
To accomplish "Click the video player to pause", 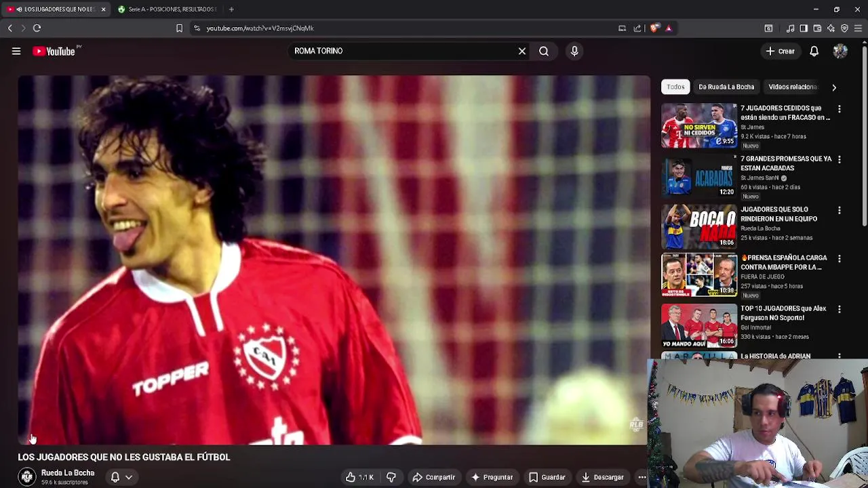I will click(x=334, y=260).
